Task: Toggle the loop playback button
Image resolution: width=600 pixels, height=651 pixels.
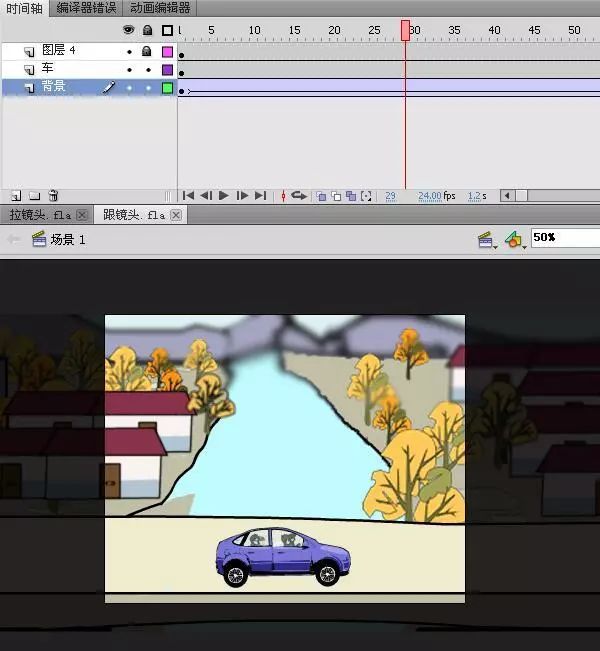Action: tap(299, 195)
